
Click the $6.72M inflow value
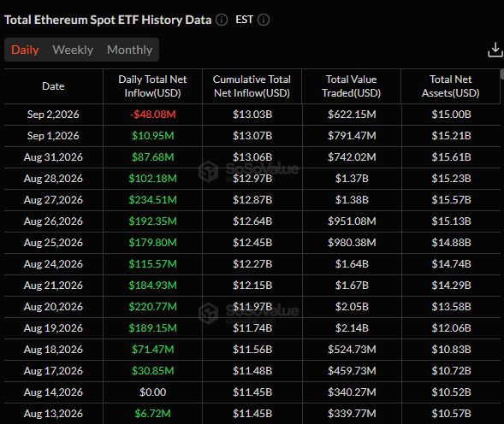152,414
